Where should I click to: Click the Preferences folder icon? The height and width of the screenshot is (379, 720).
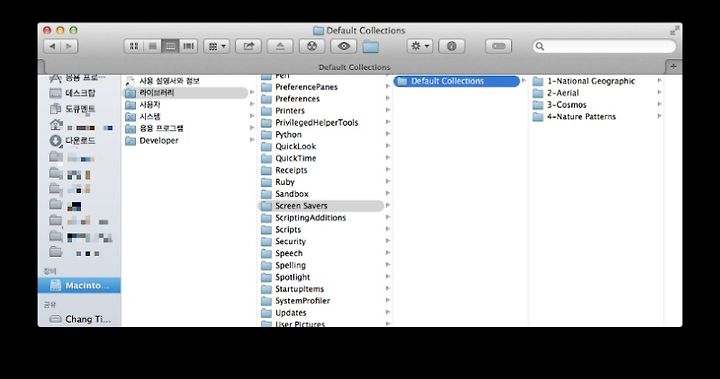[x=266, y=99]
